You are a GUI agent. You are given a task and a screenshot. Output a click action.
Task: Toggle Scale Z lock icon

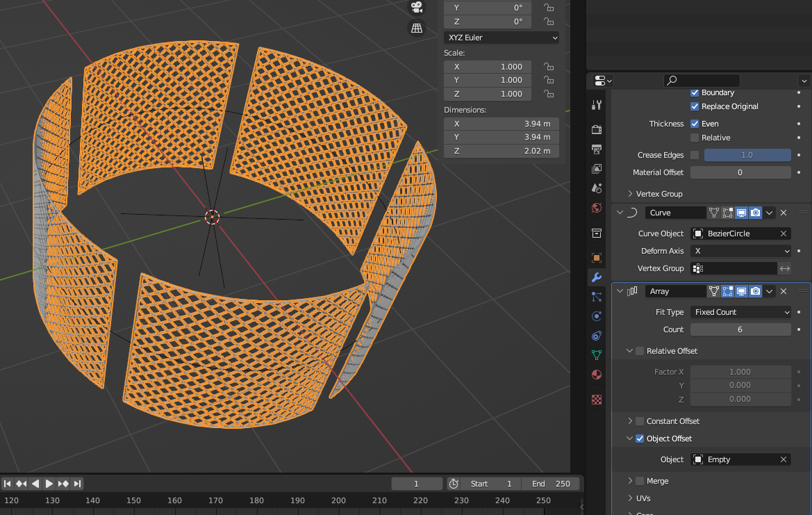[549, 94]
